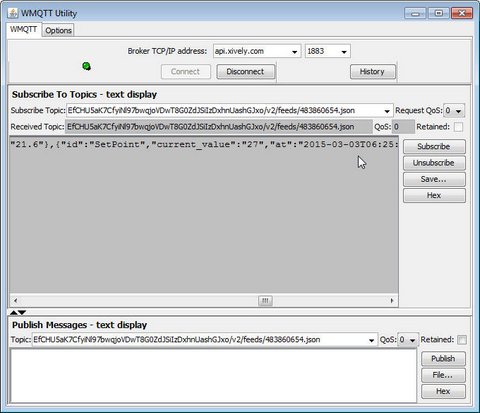Click the panel expand down arrow
This screenshot has height=413, width=480.
point(22,312)
